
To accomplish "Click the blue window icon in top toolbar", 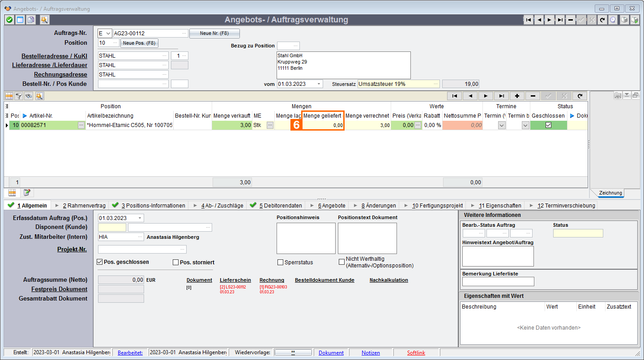I will pyautogui.click(x=20, y=20).
